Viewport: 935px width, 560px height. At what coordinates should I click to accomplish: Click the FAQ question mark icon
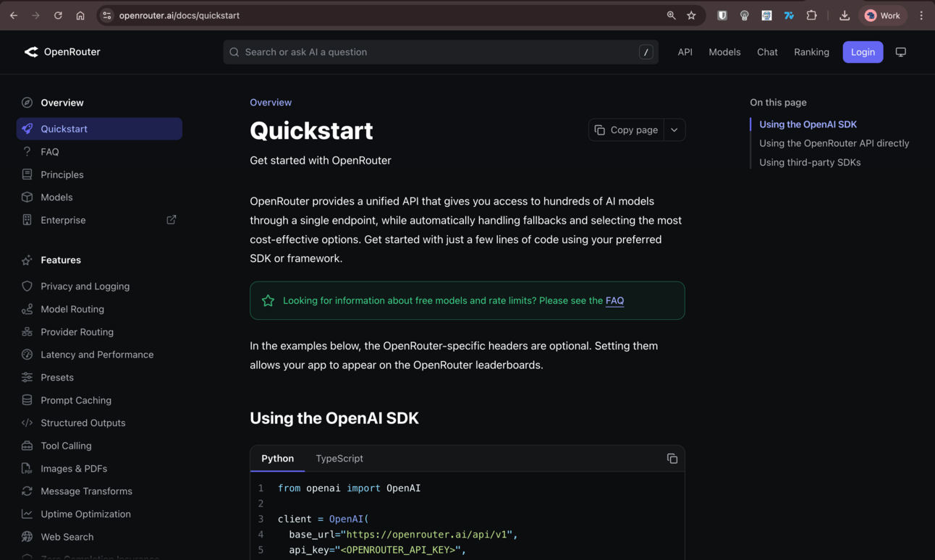27,152
